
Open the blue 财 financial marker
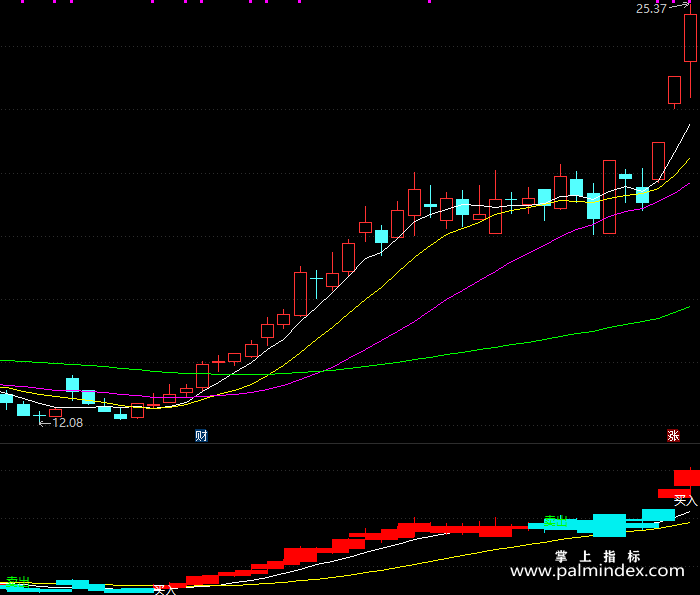click(x=201, y=436)
